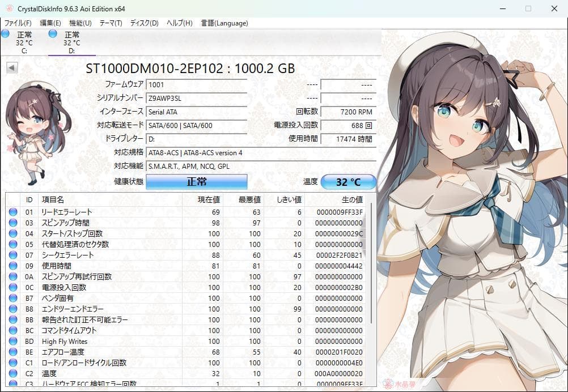568x392 pixels.
Task: Click the blue status dot beside リードエラーレート
Action: pyautogui.click(x=12, y=211)
